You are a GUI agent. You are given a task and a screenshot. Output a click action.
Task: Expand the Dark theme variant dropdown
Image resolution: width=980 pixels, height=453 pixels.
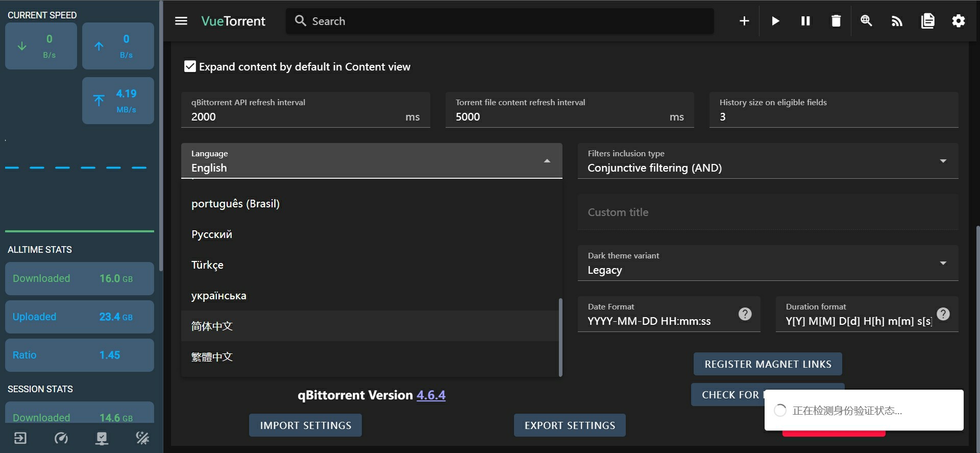coord(767,264)
